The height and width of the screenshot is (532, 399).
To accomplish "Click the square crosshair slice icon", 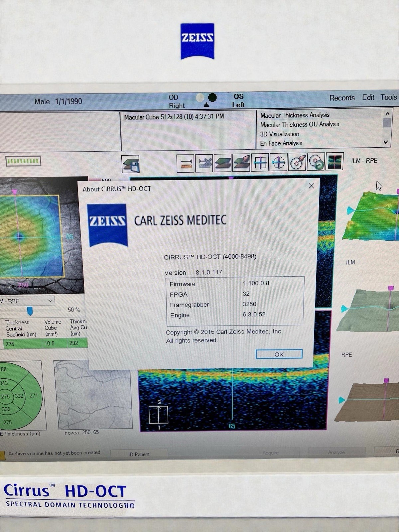I will (260, 163).
